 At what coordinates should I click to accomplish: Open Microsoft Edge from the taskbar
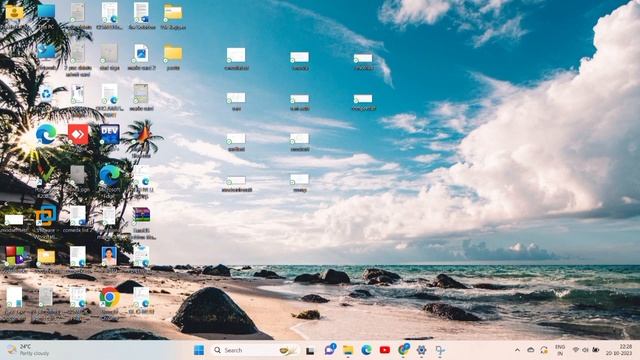coord(367,350)
